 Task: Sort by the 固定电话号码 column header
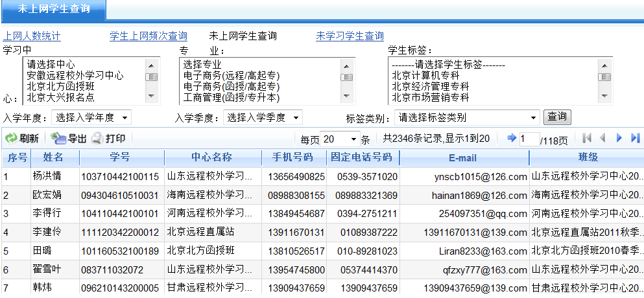363,157
